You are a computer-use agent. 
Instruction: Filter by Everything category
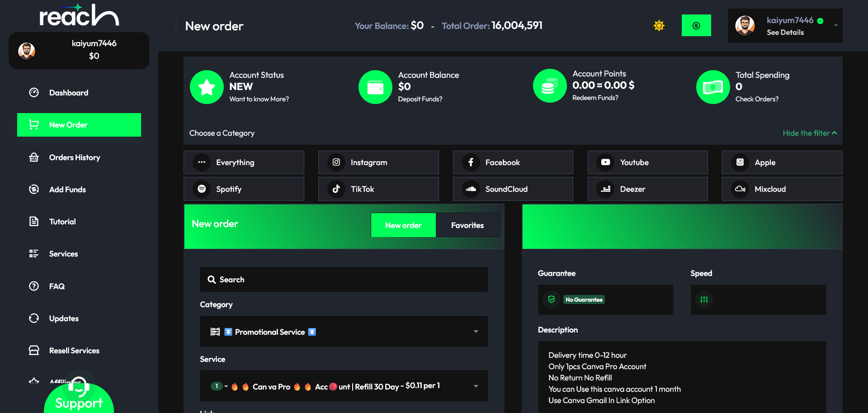244,162
